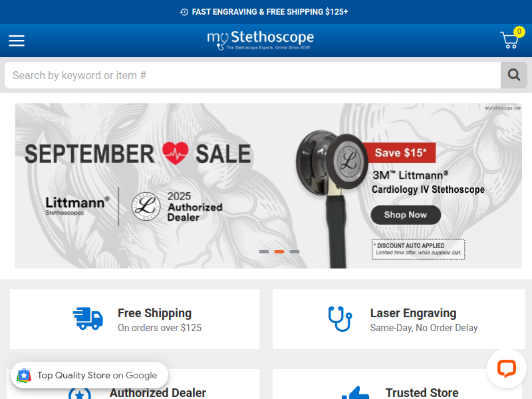
Task: Open the live chat bubble
Action: click(507, 368)
